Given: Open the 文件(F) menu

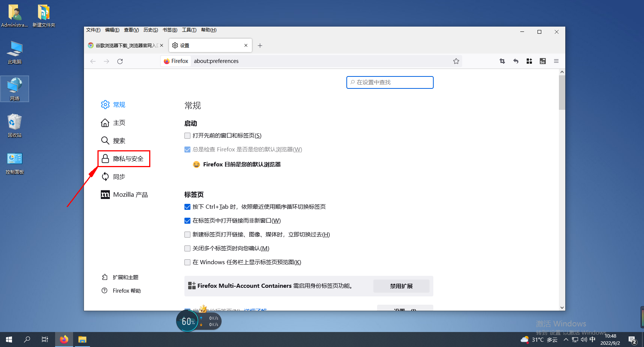Looking at the screenshot, I should [x=93, y=30].
